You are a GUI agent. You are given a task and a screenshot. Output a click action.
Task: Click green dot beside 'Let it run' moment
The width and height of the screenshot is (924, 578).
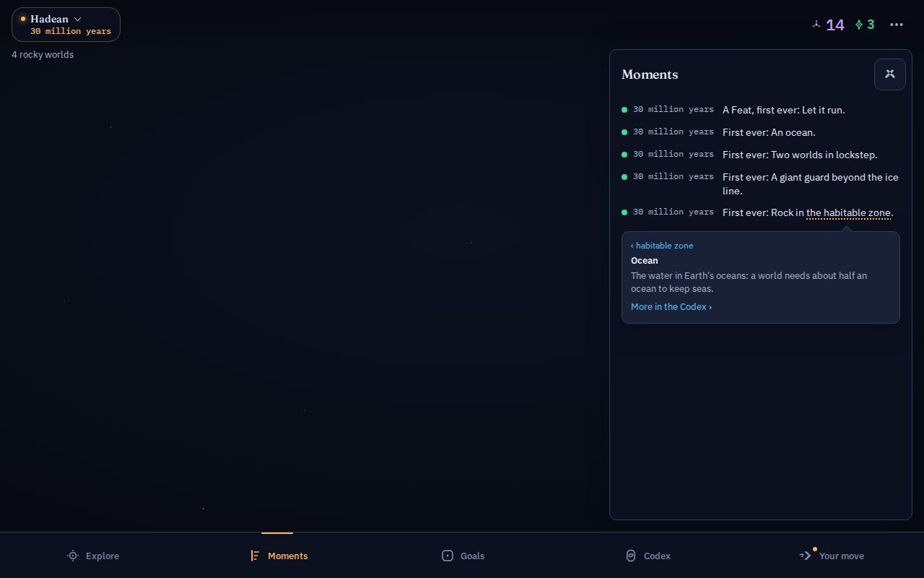(x=624, y=110)
